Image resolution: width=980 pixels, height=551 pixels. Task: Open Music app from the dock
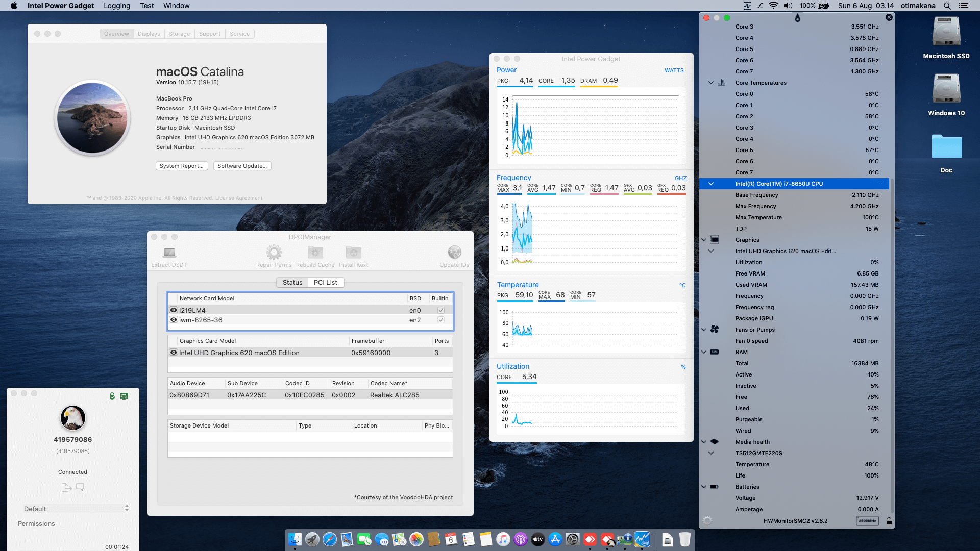coord(503,539)
